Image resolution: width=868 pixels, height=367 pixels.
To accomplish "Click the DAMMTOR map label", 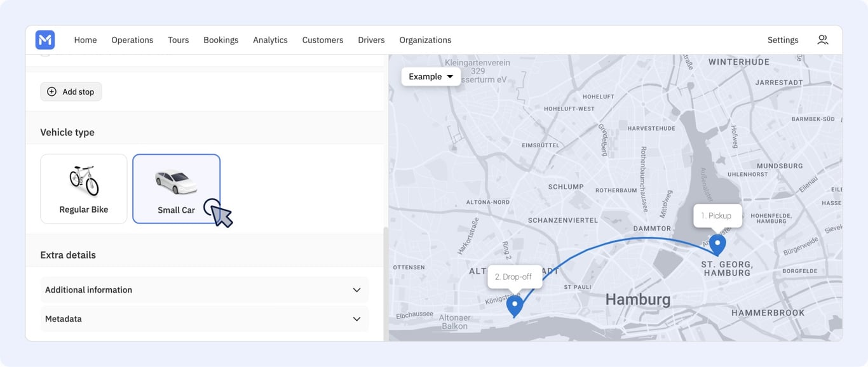I will coord(652,228).
